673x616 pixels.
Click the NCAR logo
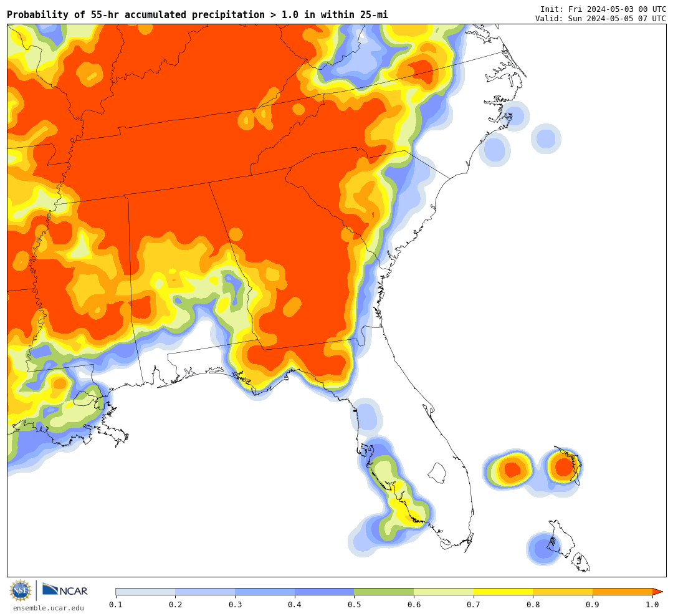(65, 590)
